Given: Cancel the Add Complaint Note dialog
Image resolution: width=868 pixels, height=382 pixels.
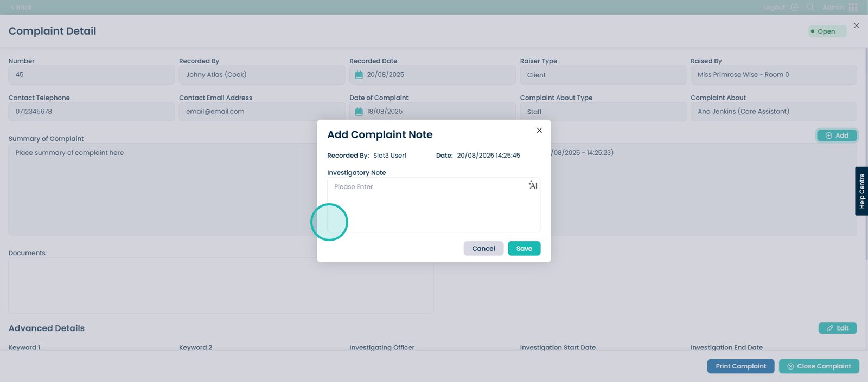Looking at the screenshot, I should [483, 248].
